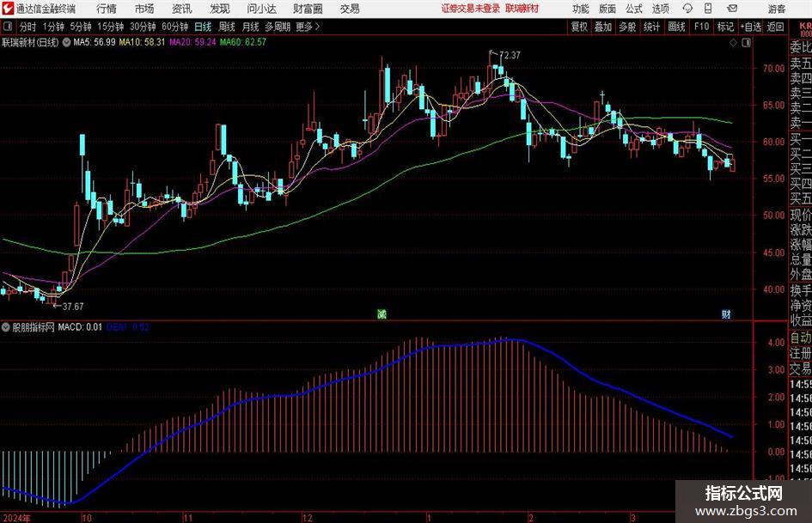Open the customer service headset icon

(x=687, y=9)
